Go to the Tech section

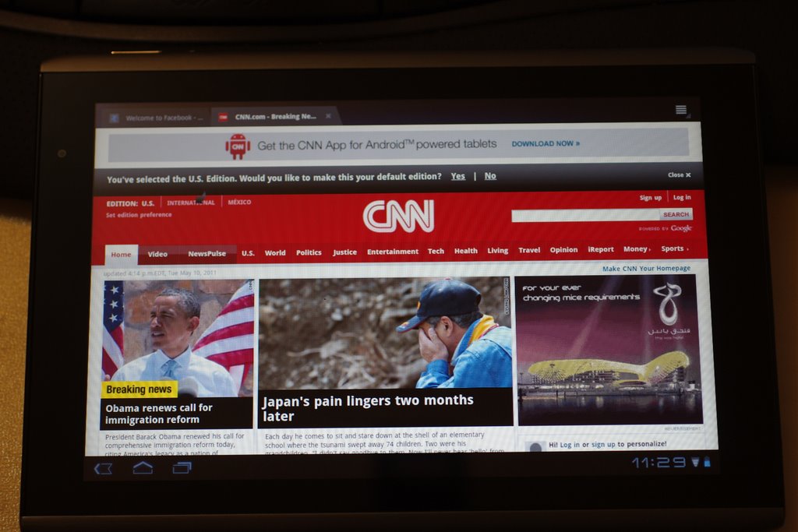436,251
